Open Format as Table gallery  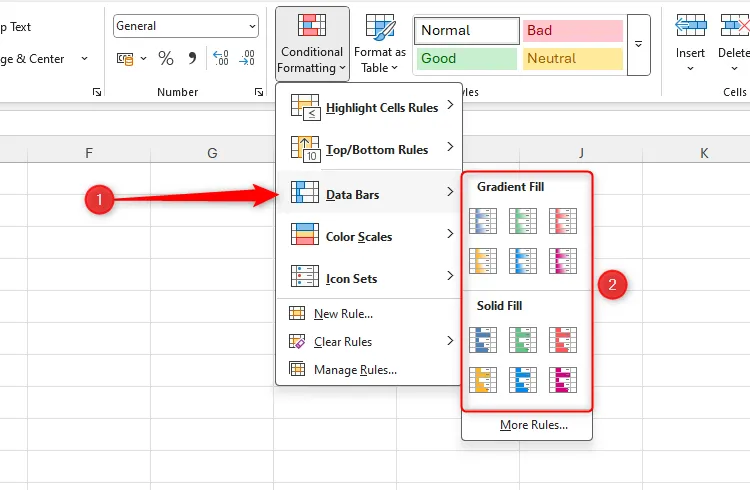coord(380,44)
